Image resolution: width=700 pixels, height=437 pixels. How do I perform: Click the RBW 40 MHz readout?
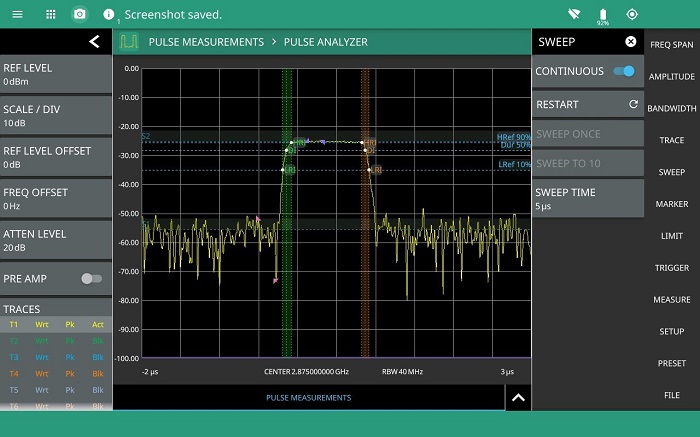[x=402, y=371]
